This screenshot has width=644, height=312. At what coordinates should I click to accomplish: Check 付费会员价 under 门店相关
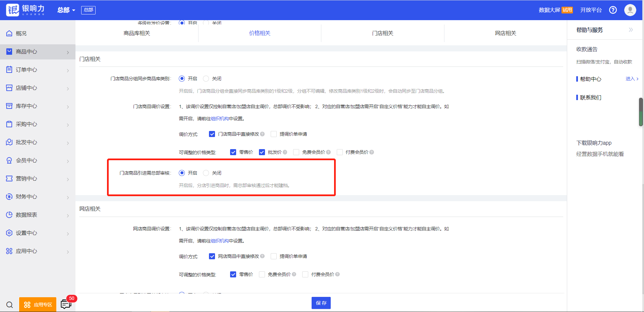click(x=340, y=152)
